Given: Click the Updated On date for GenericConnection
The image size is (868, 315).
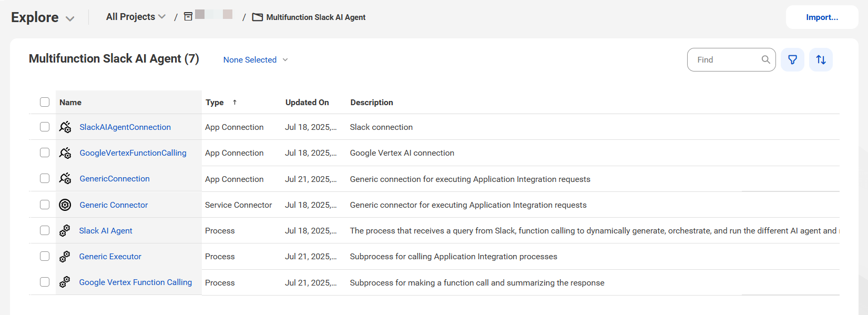Looking at the screenshot, I should [x=311, y=179].
